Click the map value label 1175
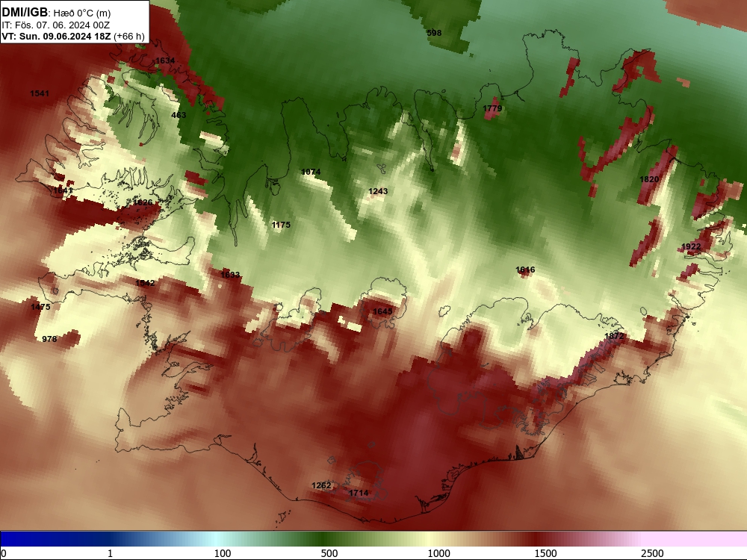The width and height of the screenshot is (747, 560). click(x=281, y=224)
